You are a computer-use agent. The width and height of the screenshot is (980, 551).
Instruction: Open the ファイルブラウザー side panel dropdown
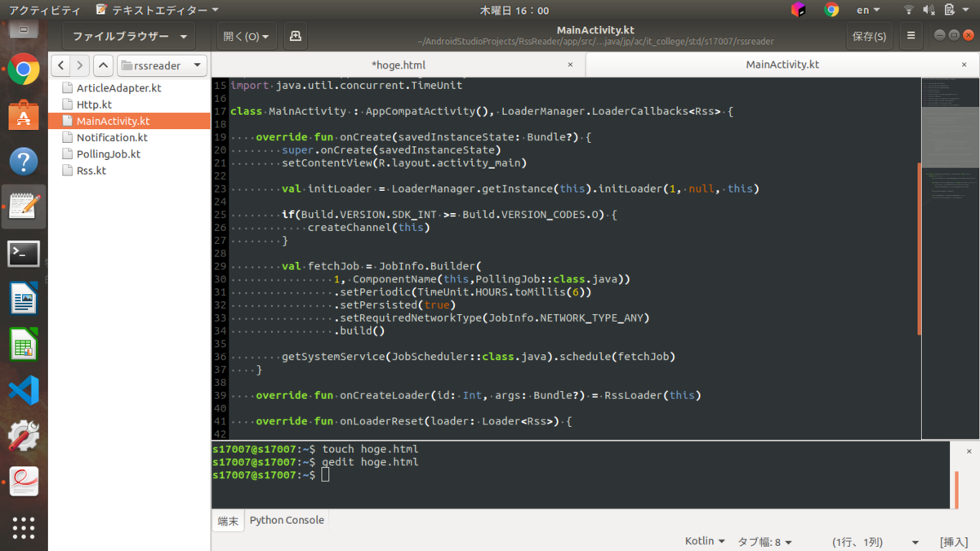point(129,36)
